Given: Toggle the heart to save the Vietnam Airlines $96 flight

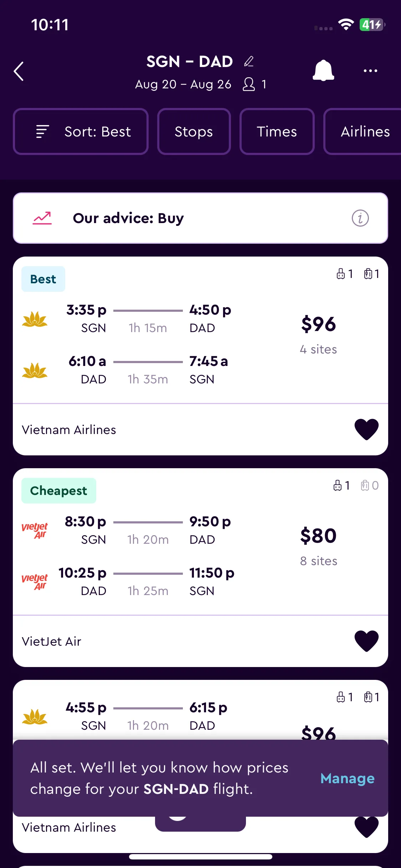Looking at the screenshot, I should [x=366, y=429].
